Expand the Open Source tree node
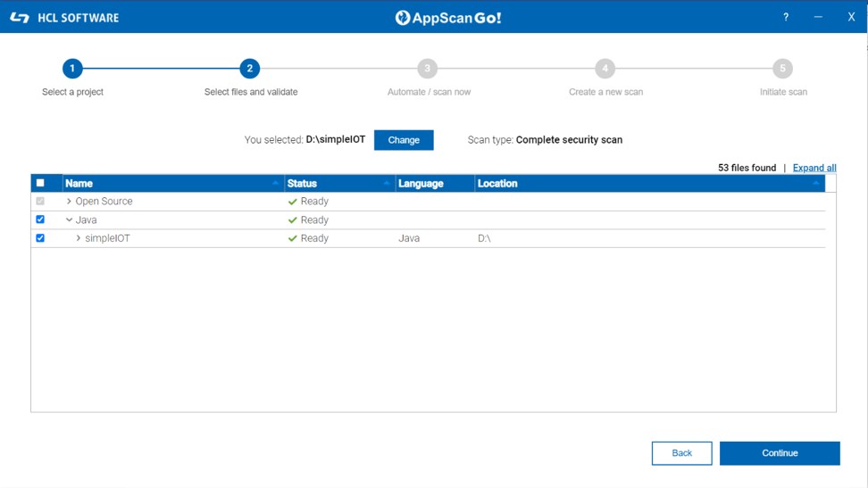This screenshot has height=488, width=868. click(69, 202)
